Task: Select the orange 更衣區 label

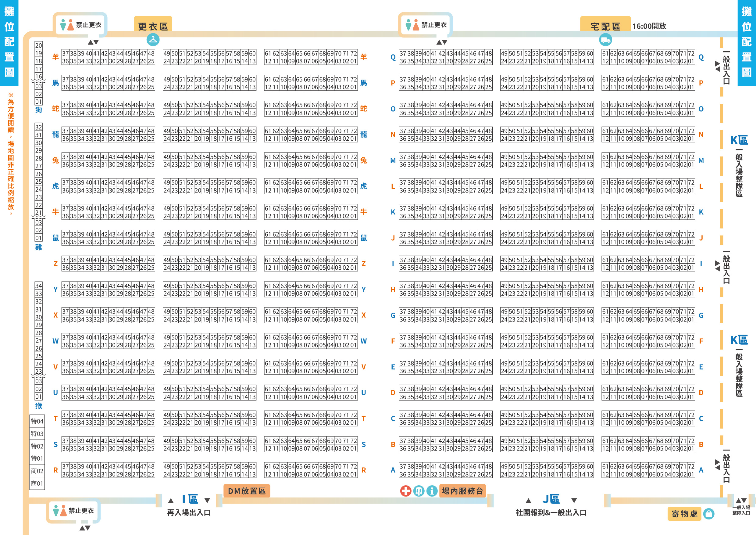Action: pyautogui.click(x=153, y=26)
